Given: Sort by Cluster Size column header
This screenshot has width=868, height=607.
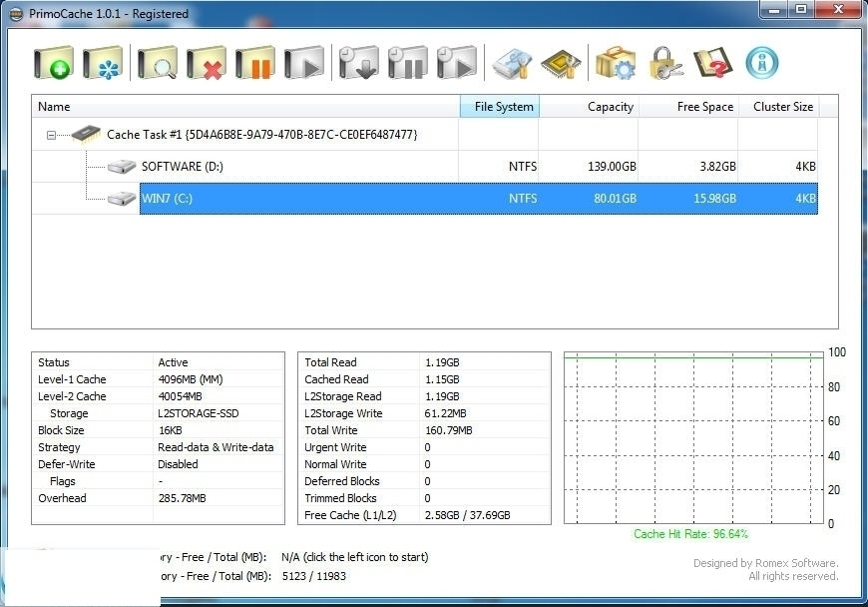Looking at the screenshot, I should pyautogui.click(x=779, y=107).
